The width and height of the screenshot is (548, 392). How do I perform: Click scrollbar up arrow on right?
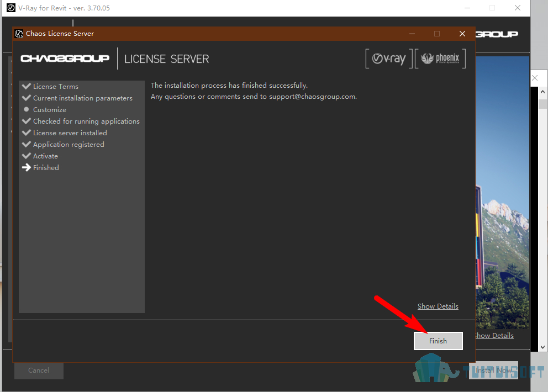(542, 92)
